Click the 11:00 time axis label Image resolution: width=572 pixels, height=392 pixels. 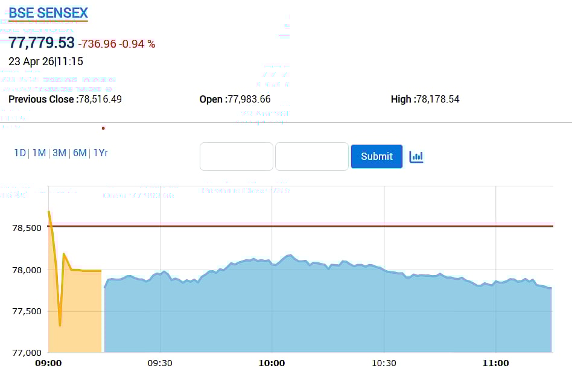[495, 363]
